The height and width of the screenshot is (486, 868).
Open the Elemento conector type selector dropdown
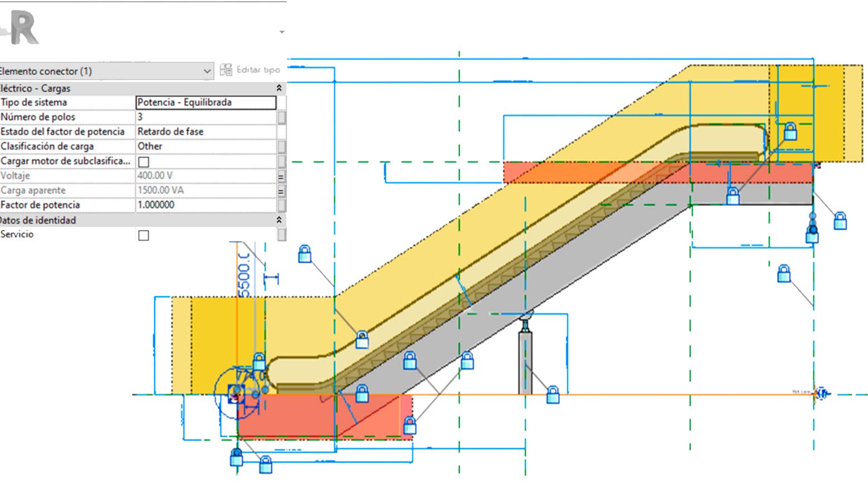207,71
